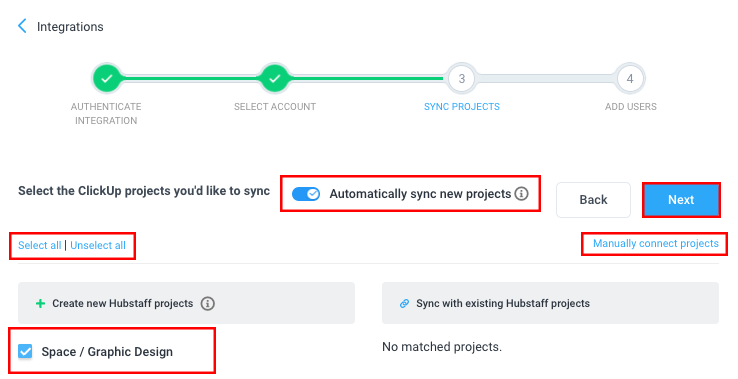Image resolution: width=738 pixels, height=379 pixels.
Task: Disable Automatically sync new projects toggle
Action: pyautogui.click(x=306, y=194)
